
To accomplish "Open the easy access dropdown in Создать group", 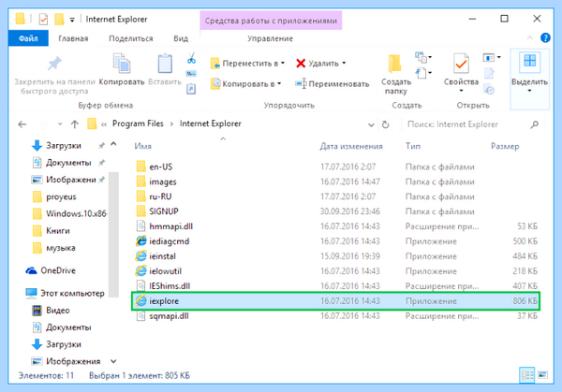I will (x=423, y=73).
